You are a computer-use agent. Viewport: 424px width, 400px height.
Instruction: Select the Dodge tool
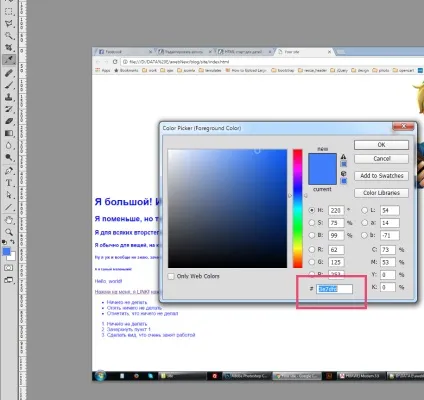point(9,157)
